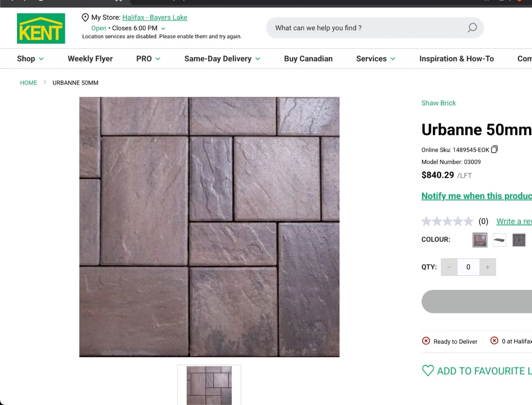Click the star rating icons
The height and width of the screenshot is (405, 532).
coord(447,221)
